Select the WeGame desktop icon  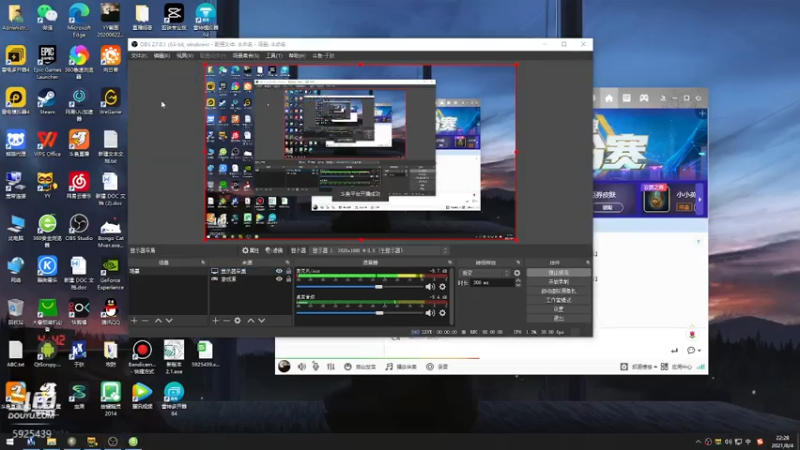(110, 101)
